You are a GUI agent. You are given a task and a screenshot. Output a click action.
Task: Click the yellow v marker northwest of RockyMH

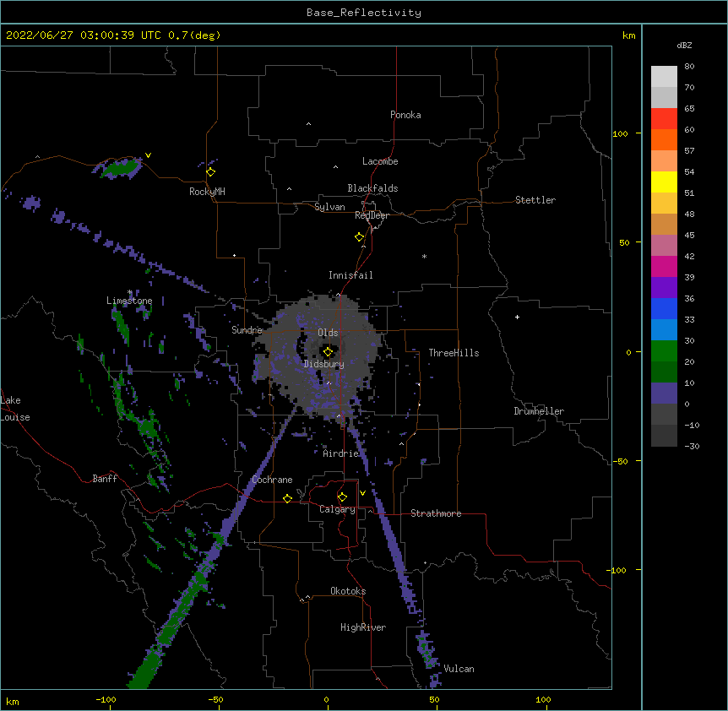click(x=148, y=155)
